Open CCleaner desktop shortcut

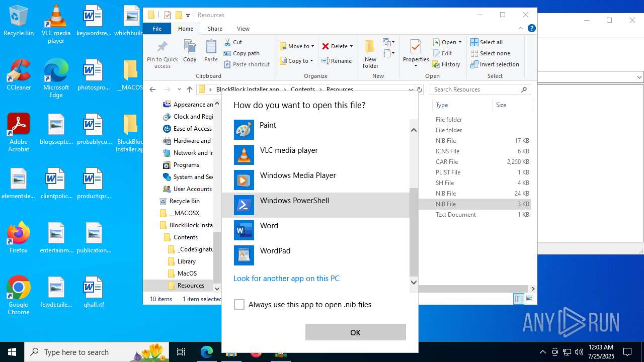19,75
